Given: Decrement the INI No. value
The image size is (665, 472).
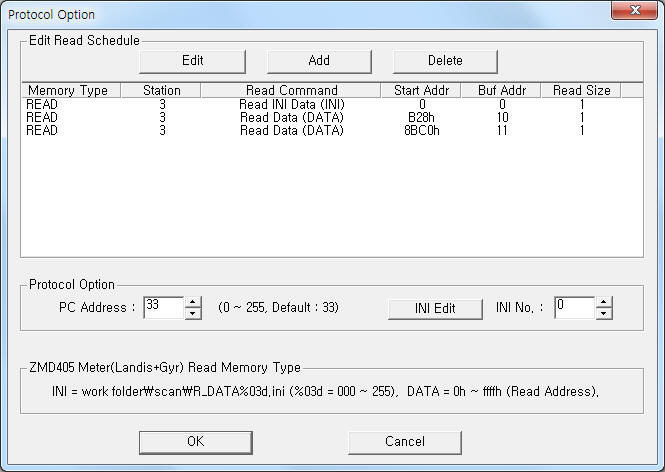Looking at the screenshot, I should point(603,313).
